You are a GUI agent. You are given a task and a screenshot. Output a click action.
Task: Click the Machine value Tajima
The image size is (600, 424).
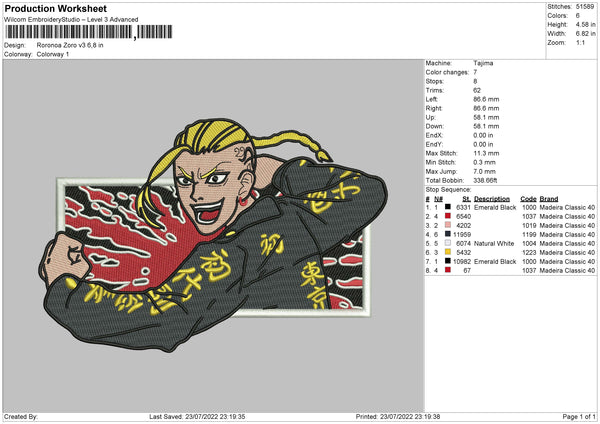pyautogui.click(x=483, y=63)
